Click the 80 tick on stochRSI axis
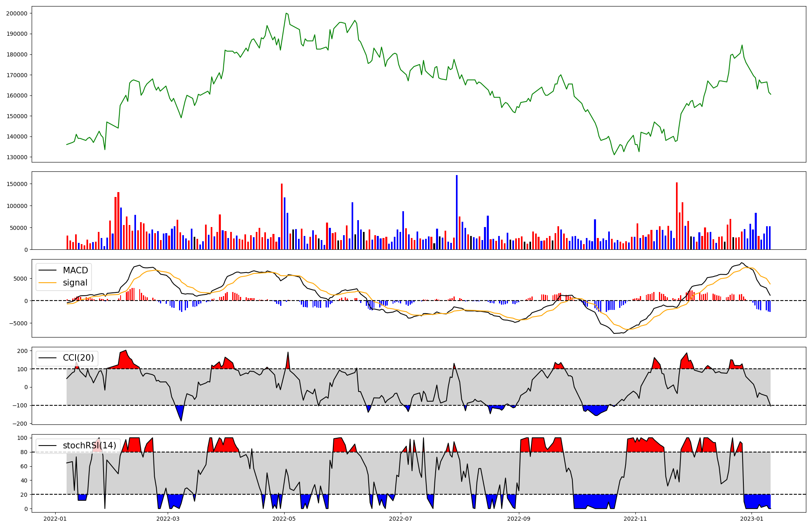Viewport: 812px width, 528px height. 24,452
